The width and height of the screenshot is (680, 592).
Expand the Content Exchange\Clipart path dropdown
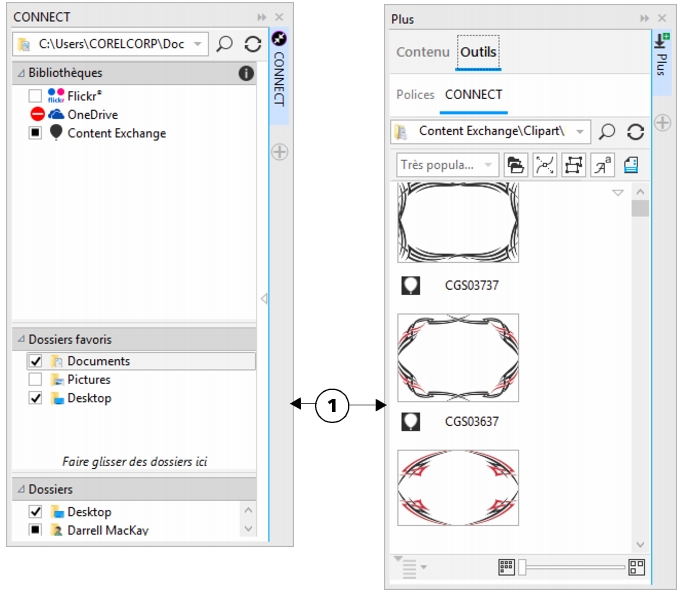(x=579, y=131)
